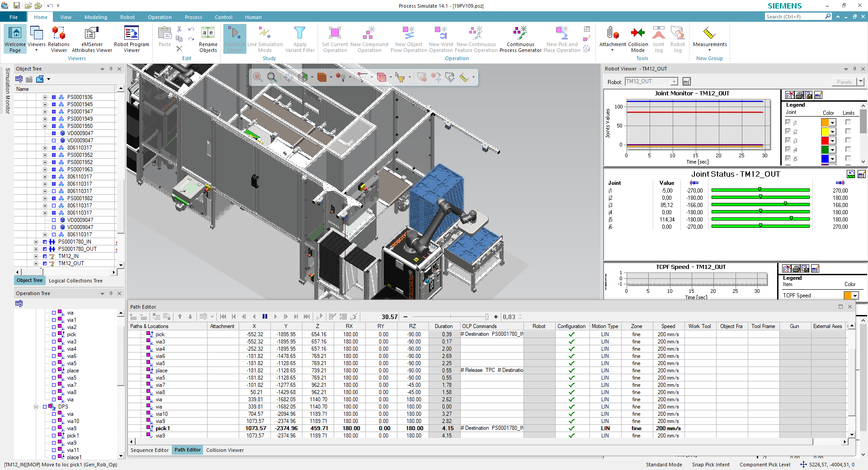Open robot properties icon beside TM12_OUT
The height and width of the screenshot is (470, 868).
[687, 82]
